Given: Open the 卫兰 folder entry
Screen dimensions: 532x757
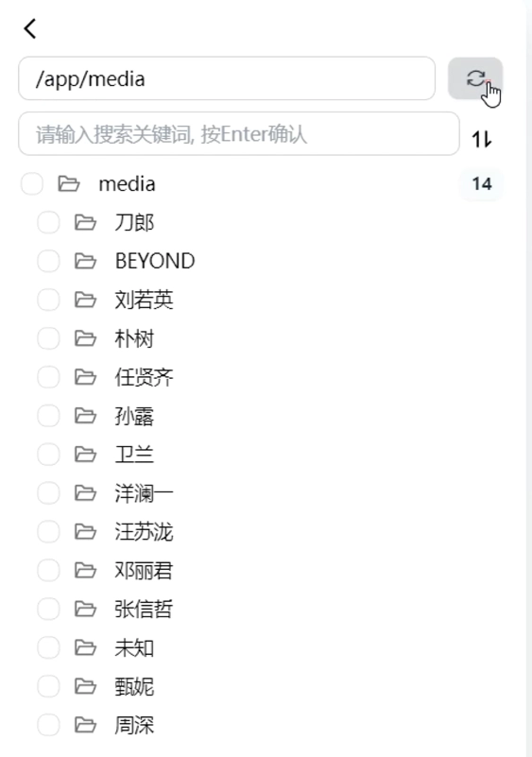Looking at the screenshot, I should tap(134, 455).
